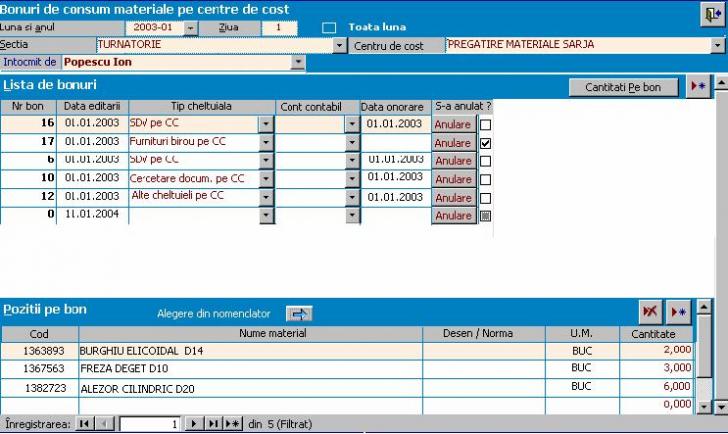
Task: Open the Sectia TURNATORIE dropdown
Action: (x=338, y=46)
